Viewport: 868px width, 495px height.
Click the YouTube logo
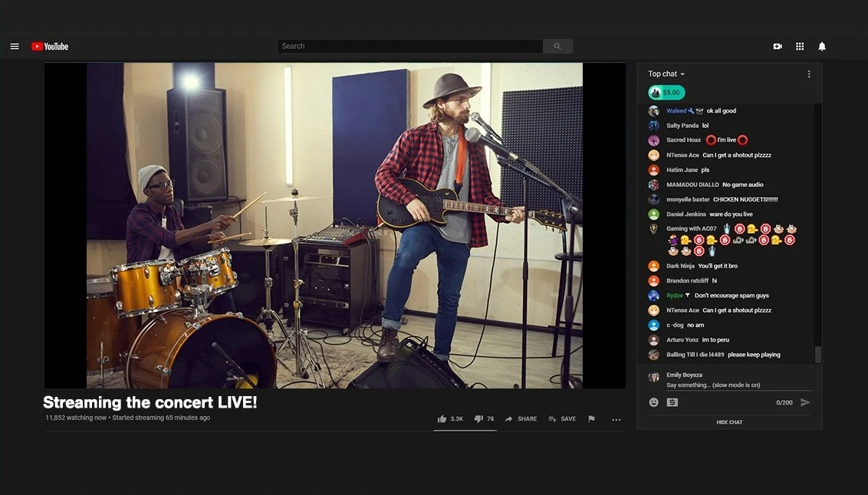click(x=50, y=47)
